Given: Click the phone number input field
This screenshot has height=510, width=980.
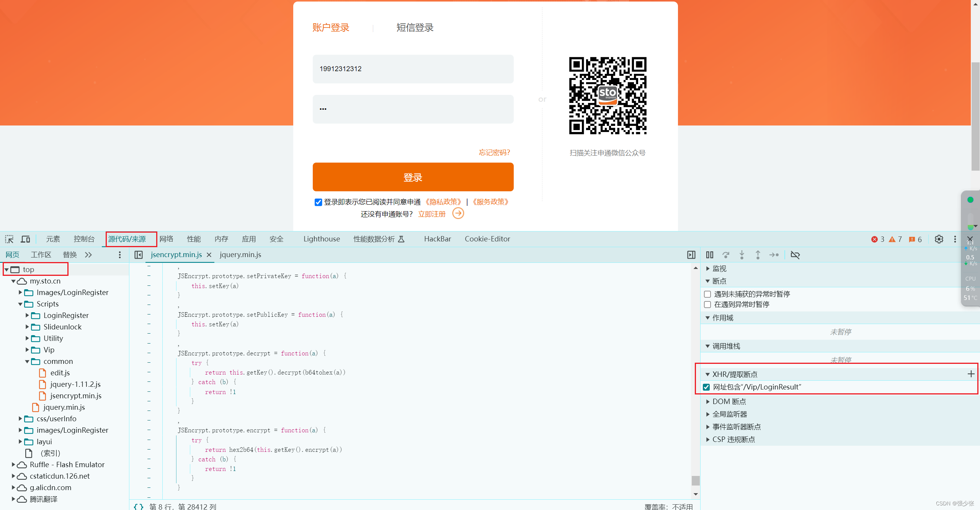Looking at the screenshot, I should tap(413, 69).
